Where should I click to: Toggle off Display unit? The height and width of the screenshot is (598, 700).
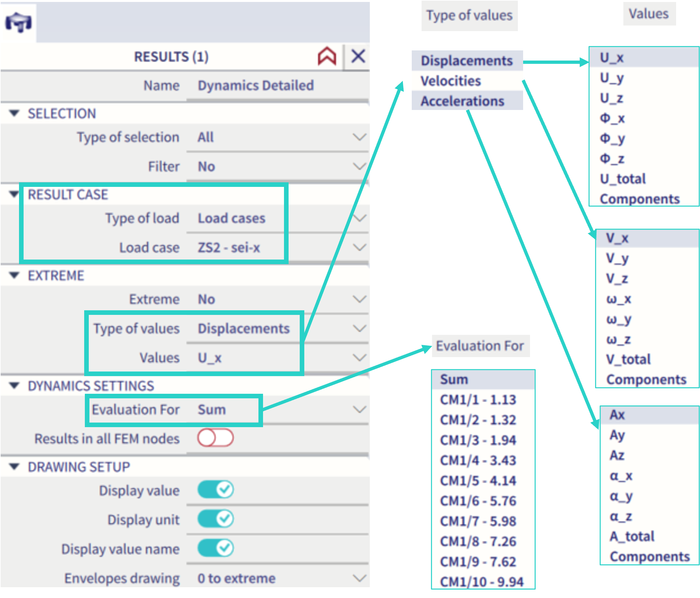216,519
